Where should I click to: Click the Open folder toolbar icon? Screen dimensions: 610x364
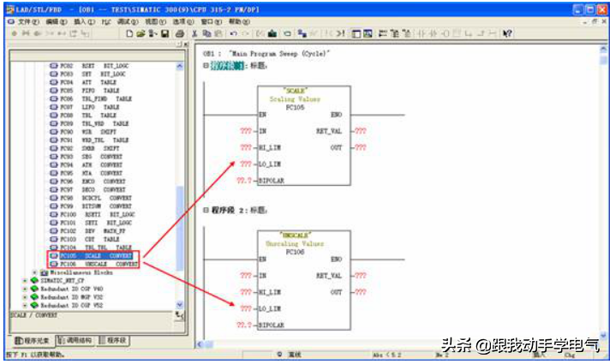[x=141, y=34]
